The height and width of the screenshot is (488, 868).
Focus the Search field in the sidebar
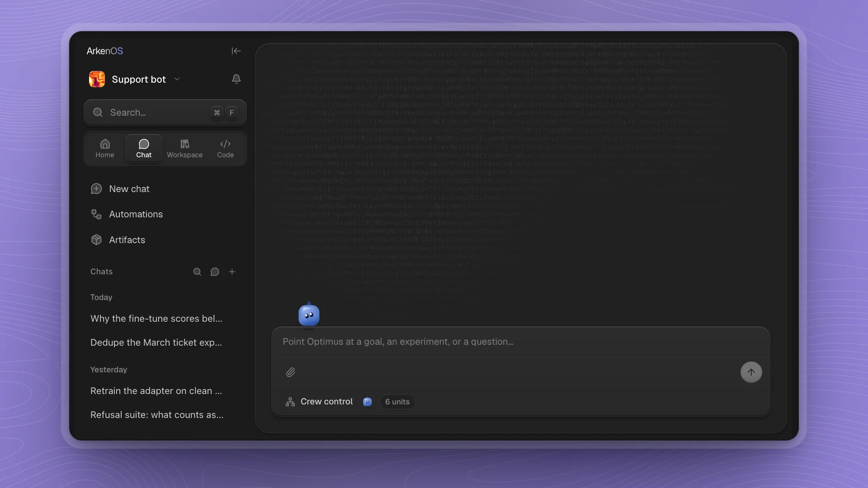coord(165,113)
